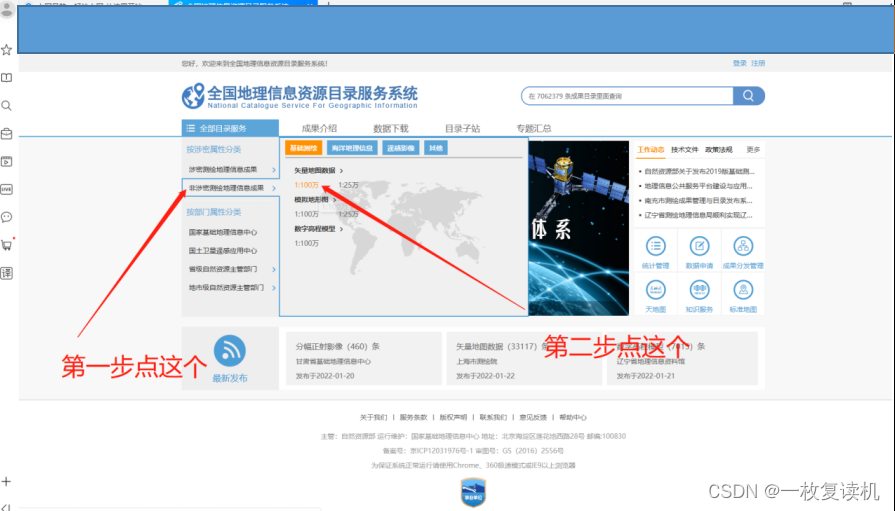Open the 成果分发管理 icon
Viewport: 895px width, 511px height.
coord(743,247)
